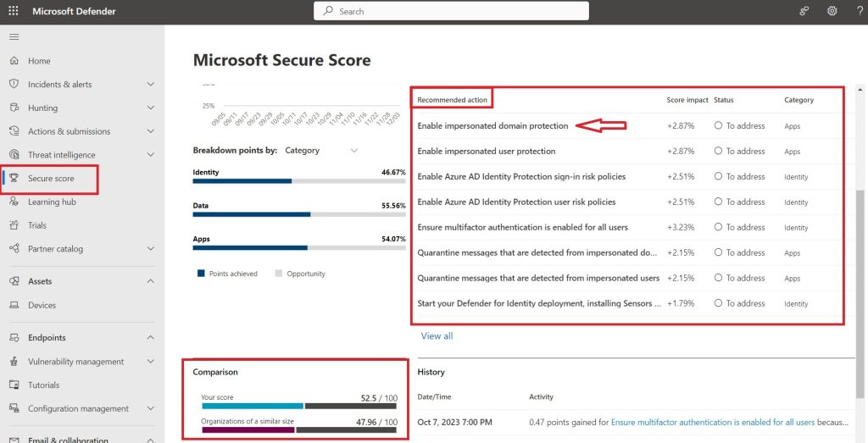Click the Actions & submissions icon
The height and width of the screenshot is (443, 868).
[14, 131]
